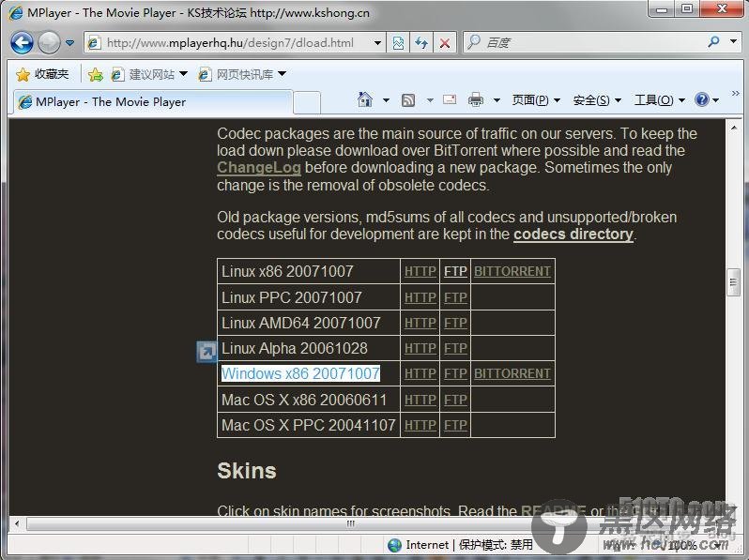Click FTP link for Linux PPC 20071007
Screen dimensions: 749x560
455,297
